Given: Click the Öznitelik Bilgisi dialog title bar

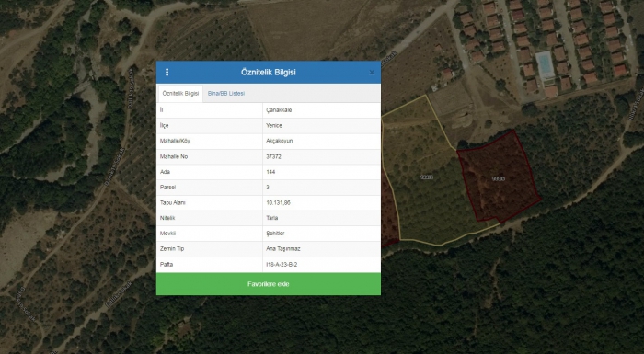Looking at the screenshot, I should coord(269,73).
